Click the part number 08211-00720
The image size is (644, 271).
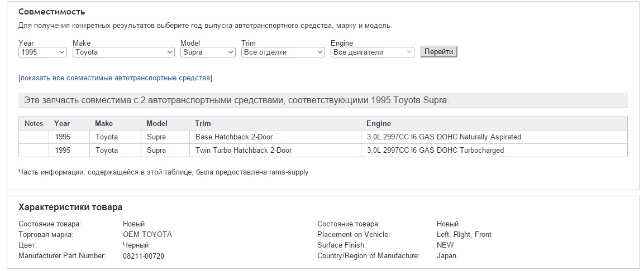(144, 256)
